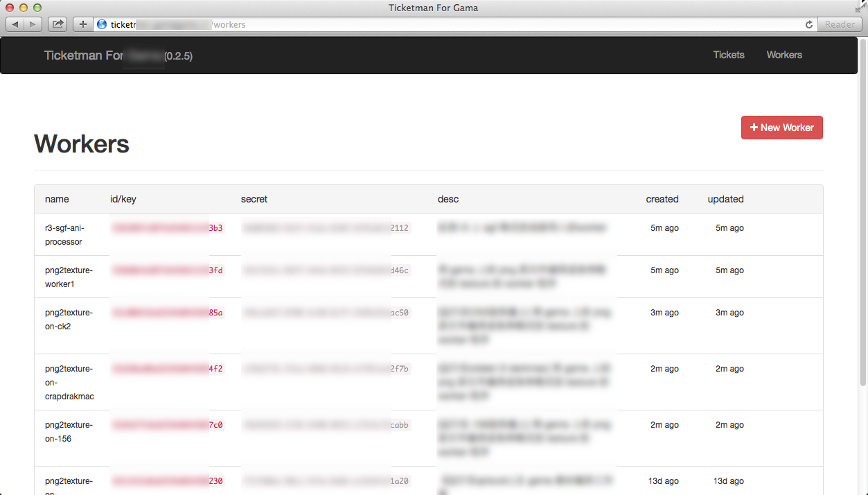
Task: Click the created column header
Action: pos(662,199)
